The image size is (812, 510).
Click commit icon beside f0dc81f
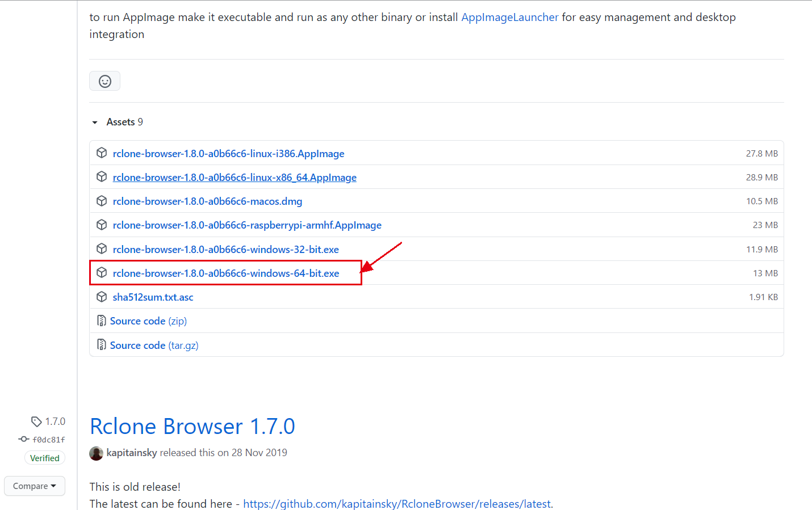tap(24, 439)
